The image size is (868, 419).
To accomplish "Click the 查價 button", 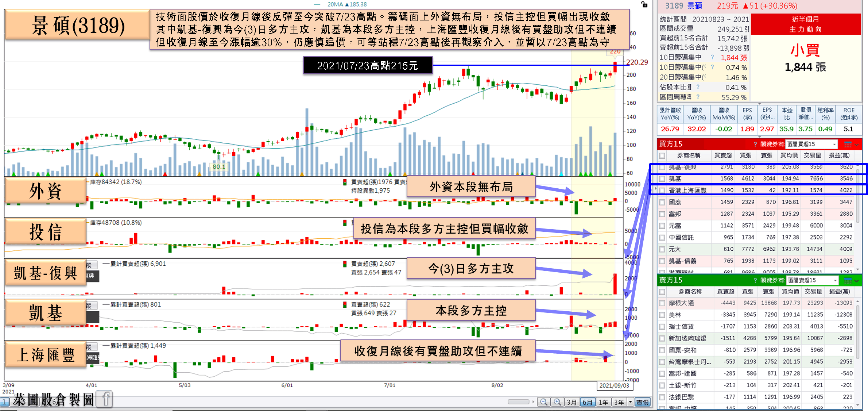I will [643, 402].
